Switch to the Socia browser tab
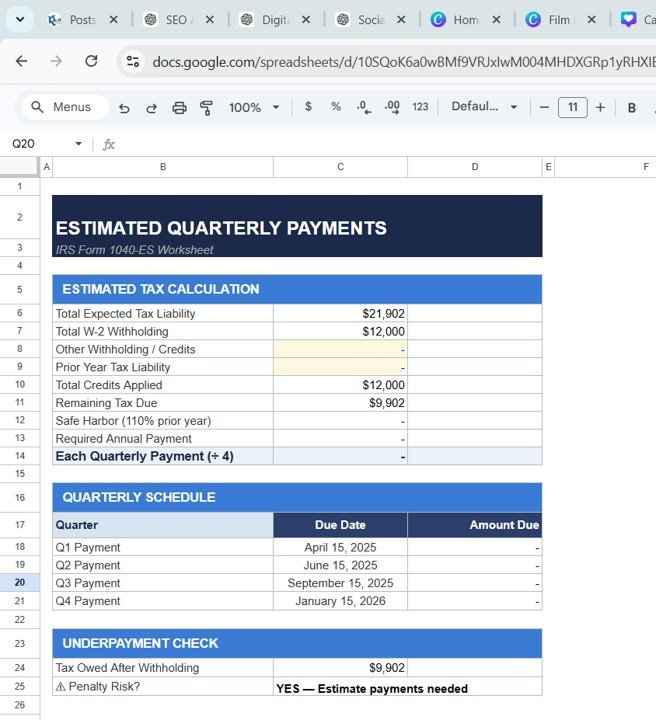This screenshot has height=720, width=656. 361,20
